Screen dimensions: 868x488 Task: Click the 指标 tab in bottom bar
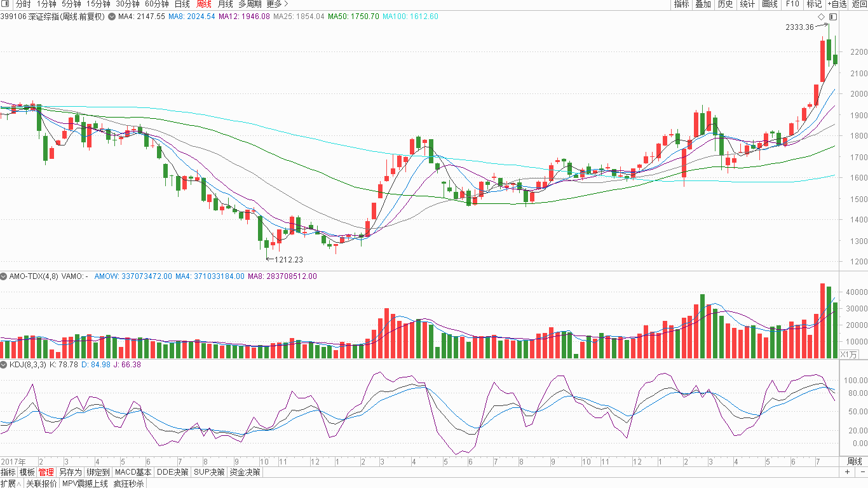(x=8, y=472)
